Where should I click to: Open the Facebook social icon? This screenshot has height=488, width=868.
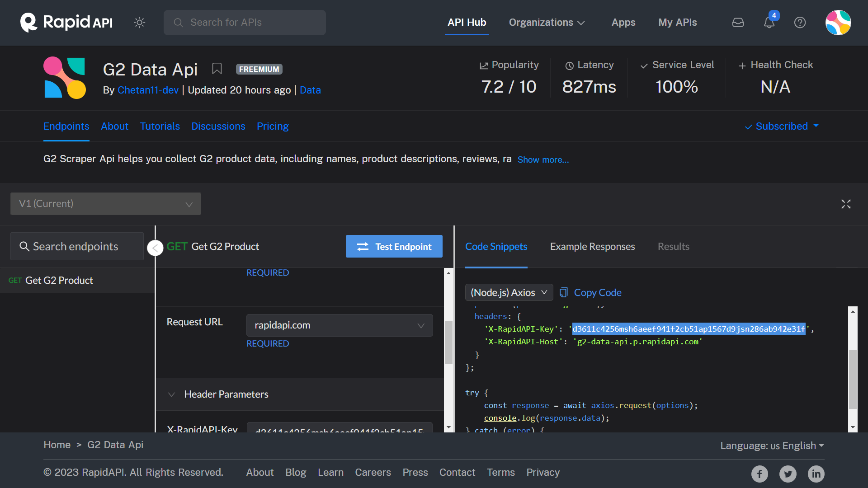click(x=759, y=474)
